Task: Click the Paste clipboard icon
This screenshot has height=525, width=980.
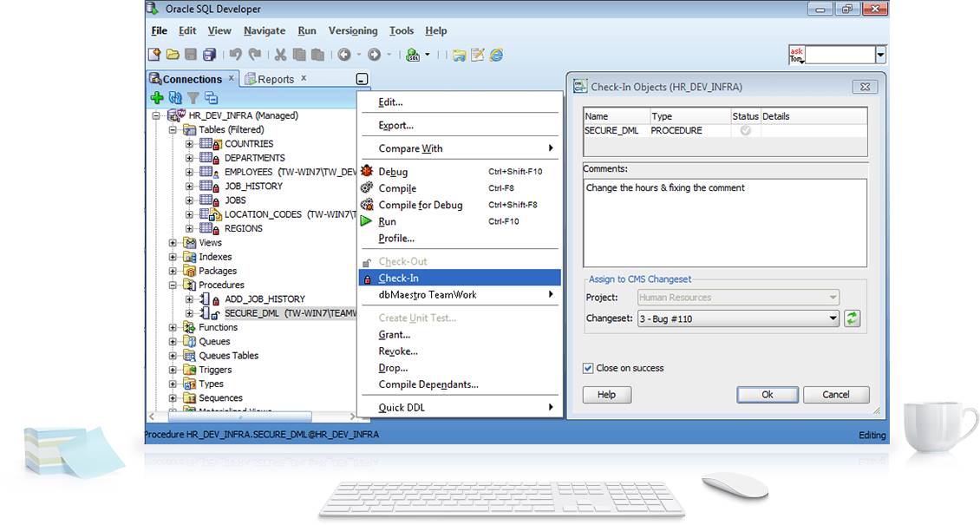Action: tap(317, 55)
